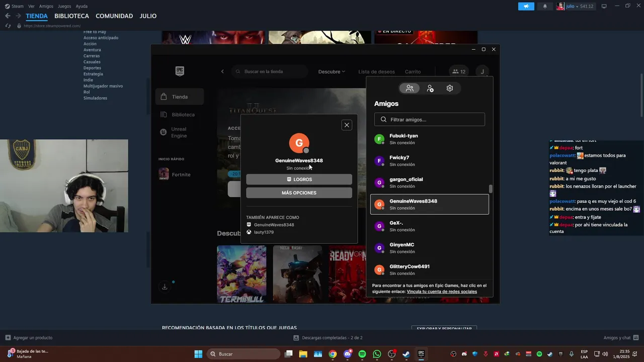
Task: Select the Multijugador masivo category in Steam
Action: (x=103, y=86)
